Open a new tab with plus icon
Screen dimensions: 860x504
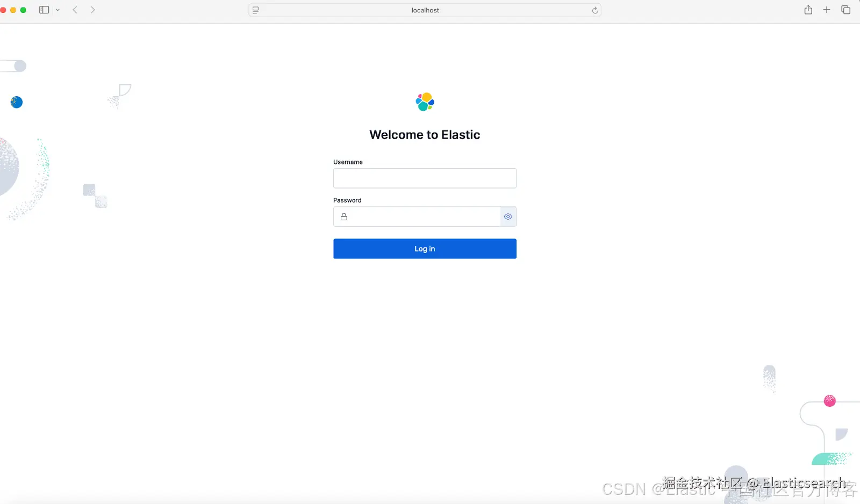tap(827, 10)
